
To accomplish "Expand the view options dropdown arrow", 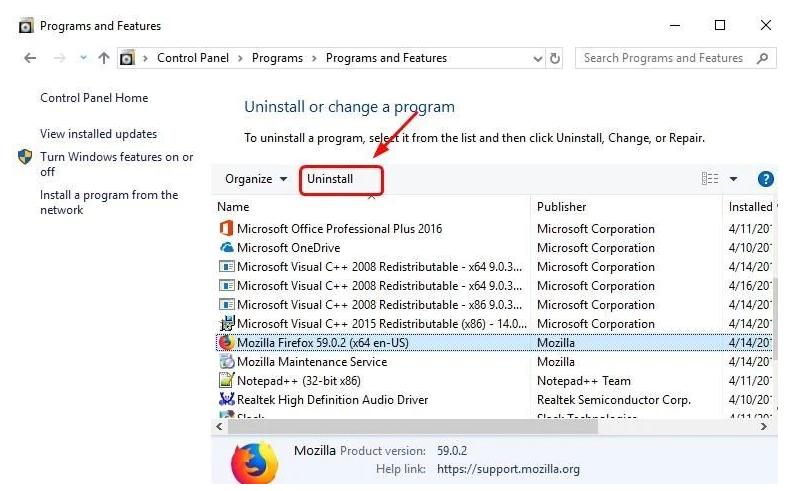I will pos(733,179).
